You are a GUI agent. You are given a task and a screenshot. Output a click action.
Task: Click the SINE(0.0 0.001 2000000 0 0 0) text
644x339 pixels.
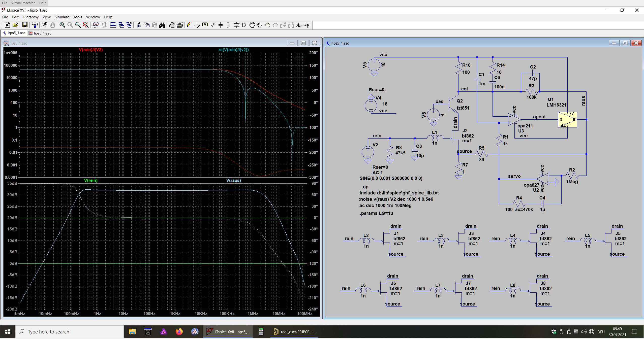(x=391, y=178)
